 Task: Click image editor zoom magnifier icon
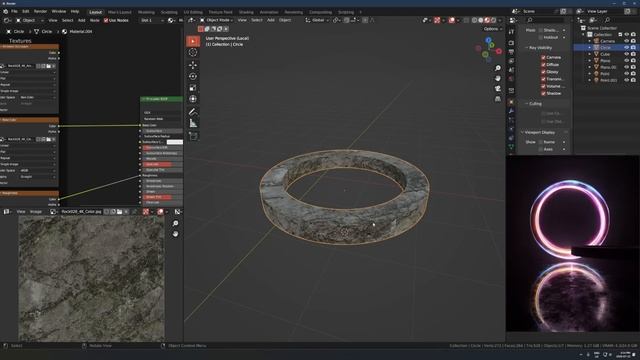(x=176, y=224)
